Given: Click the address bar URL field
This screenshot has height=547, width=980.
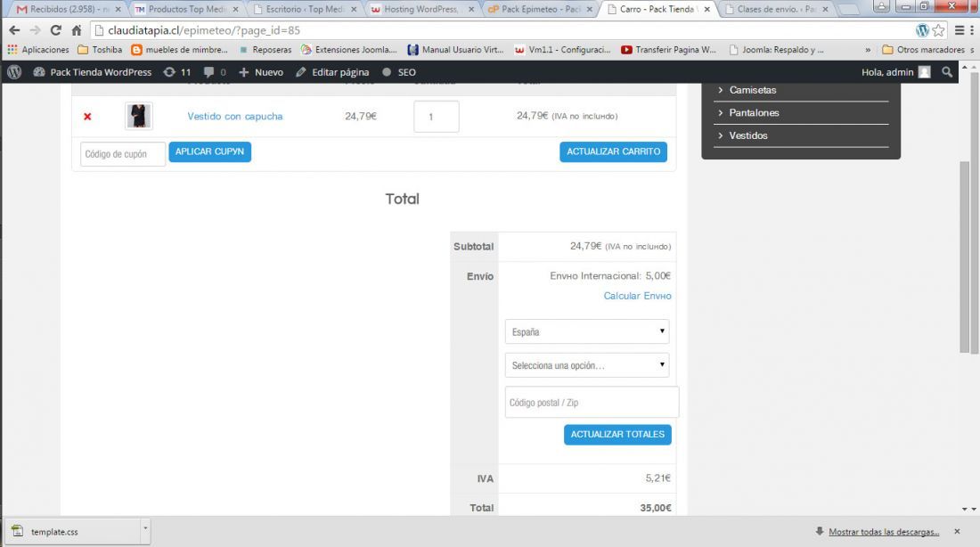Looking at the screenshot, I should 500,30.
